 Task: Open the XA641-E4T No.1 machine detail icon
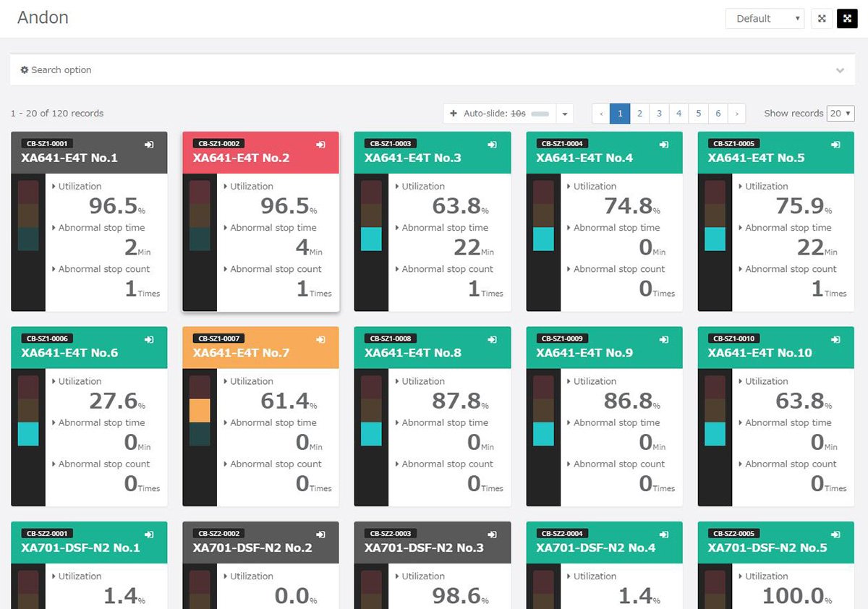[x=149, y=145]
